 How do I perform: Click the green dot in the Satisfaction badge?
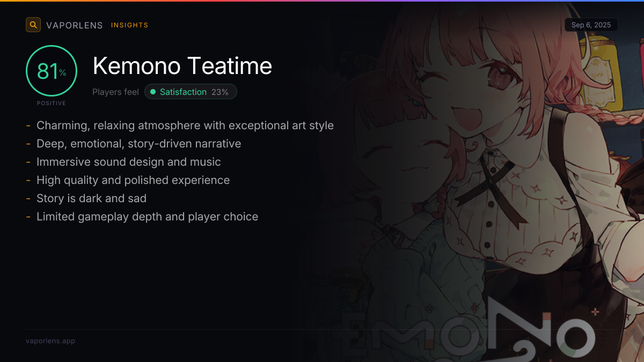tap(153, 92)
